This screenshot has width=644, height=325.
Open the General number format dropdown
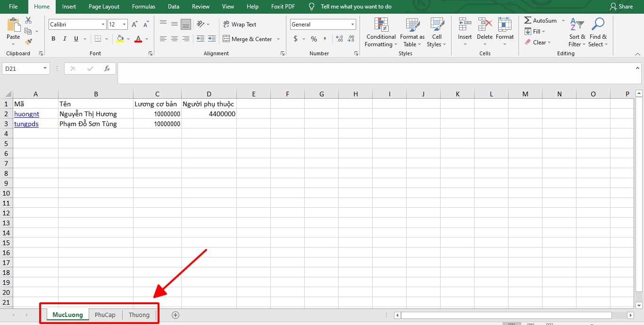tap(352, 25)
